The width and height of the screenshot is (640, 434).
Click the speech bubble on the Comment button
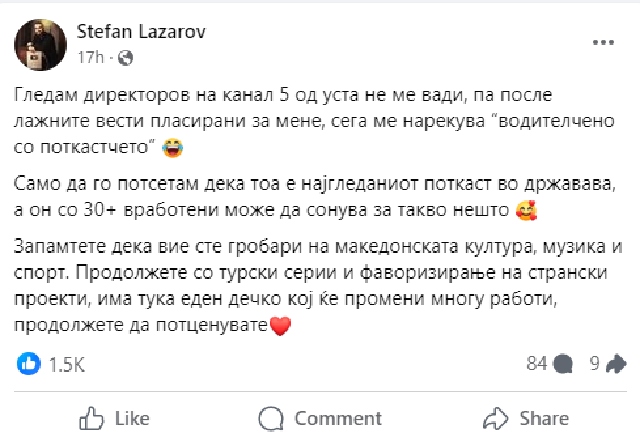(270, 418)
